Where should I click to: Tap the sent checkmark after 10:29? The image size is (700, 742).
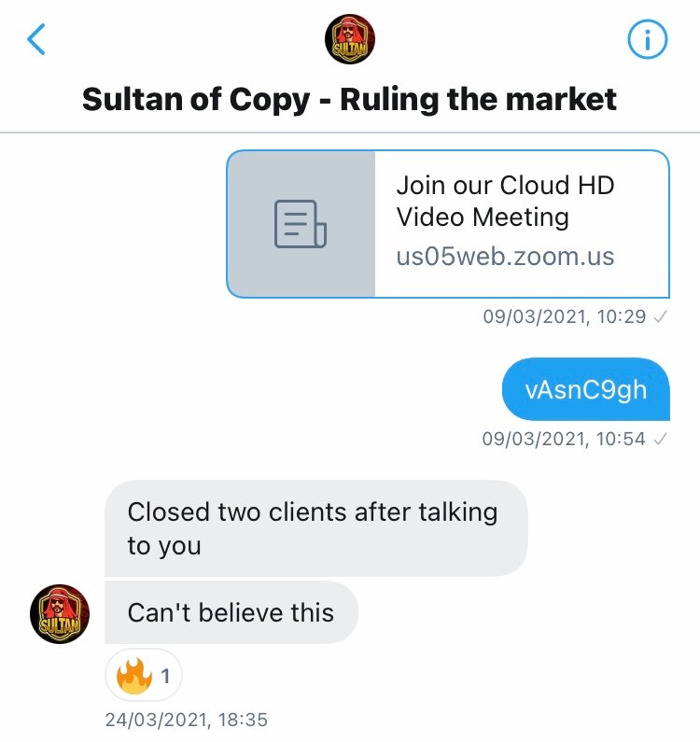click(x=660, y=316)
